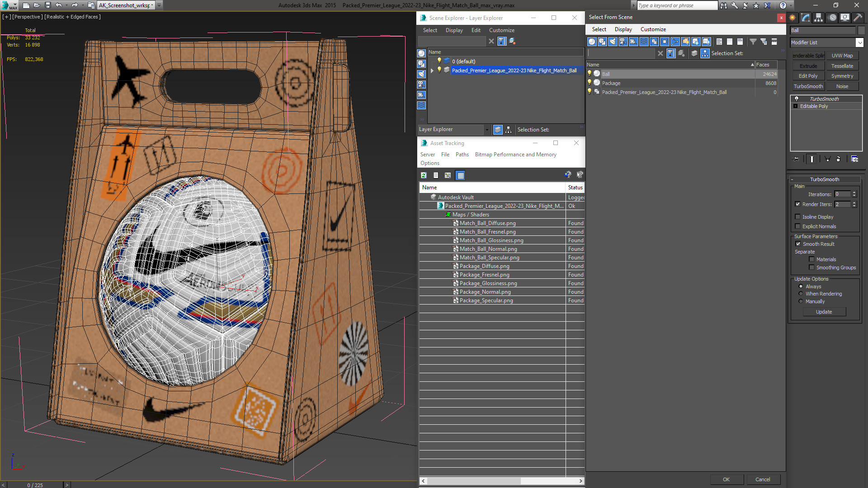This screenshot has width=868, height=488.
Task: Toggle Display Bone Objects filter in Select From Scene
Action: 675,42
